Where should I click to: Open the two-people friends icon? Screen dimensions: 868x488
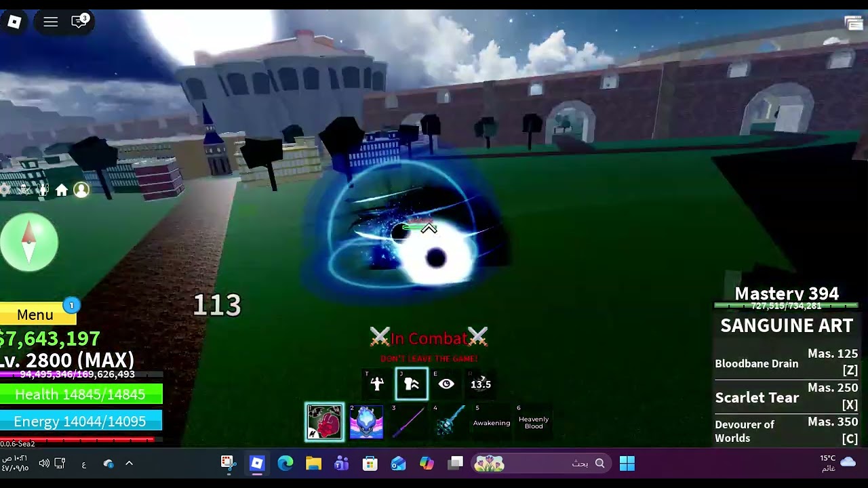click(43, 190)
